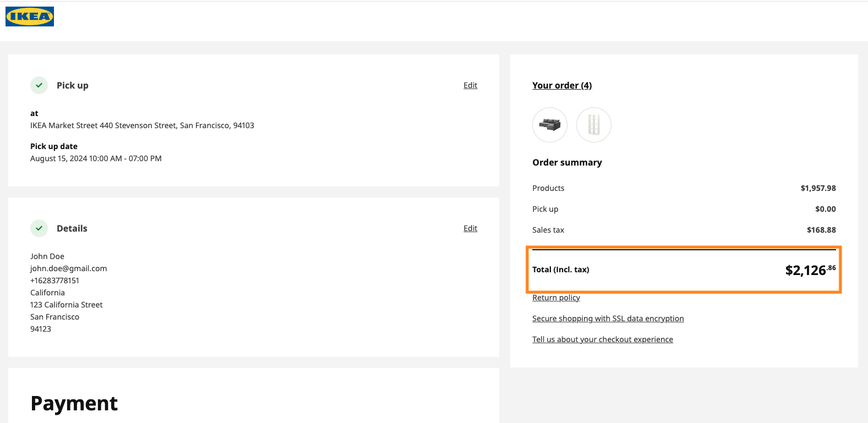Click the Details section heading
868x423 pixels.
coord(72,228)
